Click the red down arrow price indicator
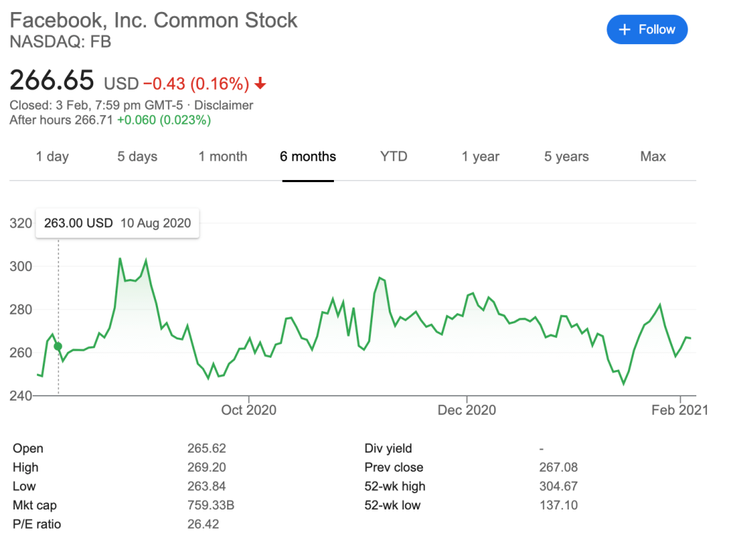This screenshot has height=560, width=729. 261,84
